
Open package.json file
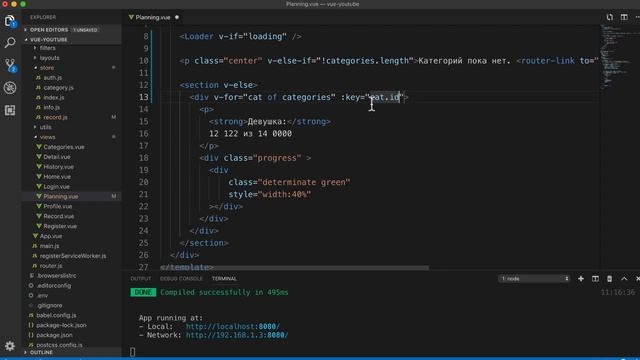point(54,335)
